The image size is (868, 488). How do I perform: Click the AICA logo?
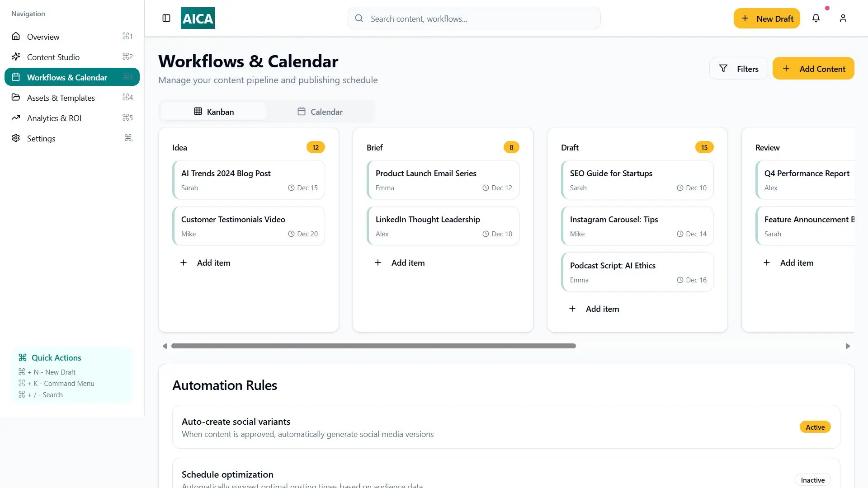(x=198, y=18)
